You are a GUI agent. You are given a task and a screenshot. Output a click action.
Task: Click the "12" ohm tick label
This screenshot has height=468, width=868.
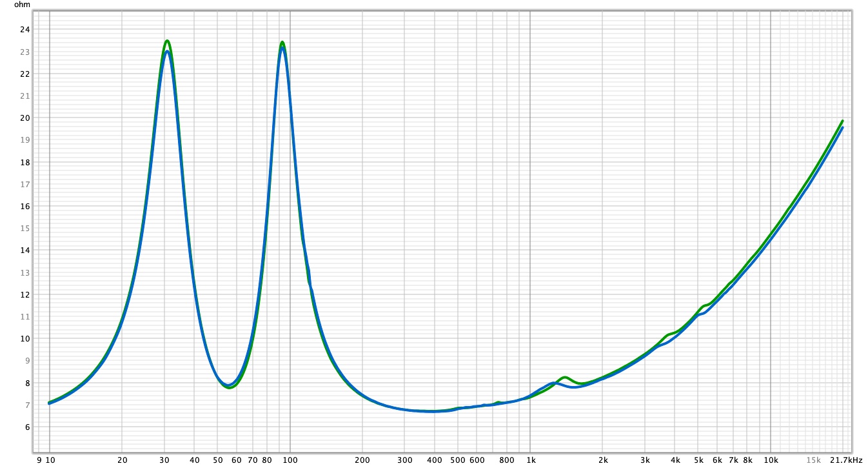[25, 294]
